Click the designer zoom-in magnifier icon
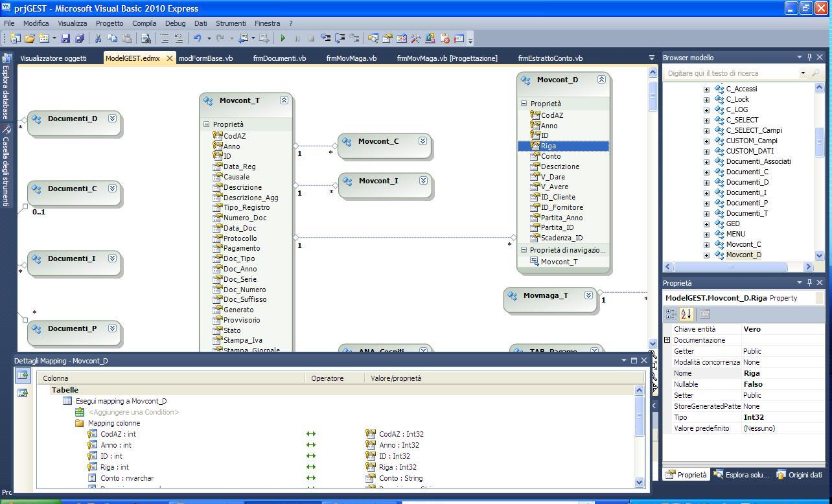The width and height of the screenshot is (832, 504). coord(653,355)
